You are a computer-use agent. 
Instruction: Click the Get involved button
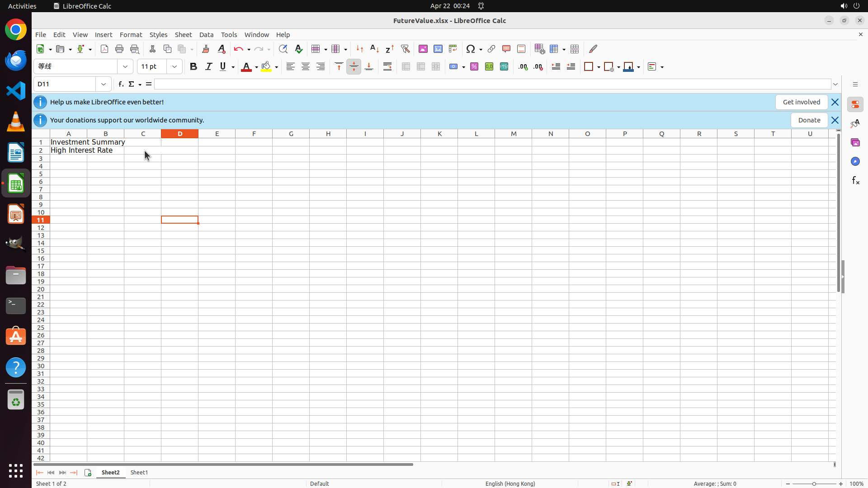click(x=801, y=102)
